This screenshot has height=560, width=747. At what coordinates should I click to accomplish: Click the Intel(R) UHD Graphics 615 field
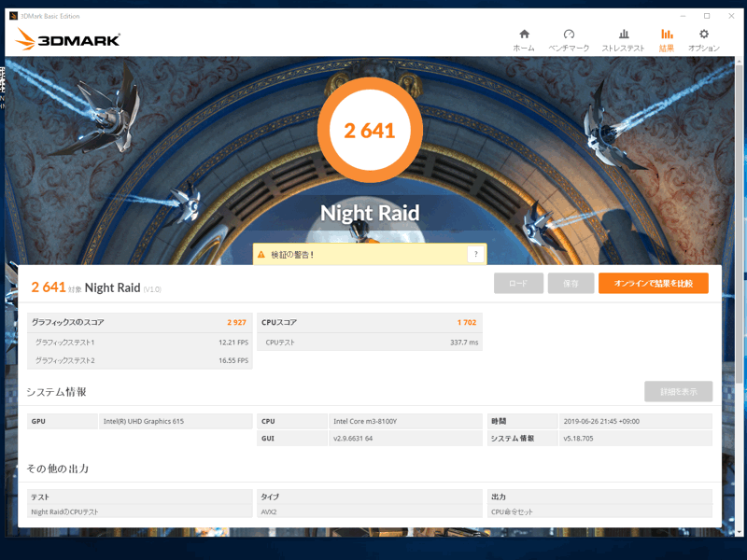[x=176, y=421]
